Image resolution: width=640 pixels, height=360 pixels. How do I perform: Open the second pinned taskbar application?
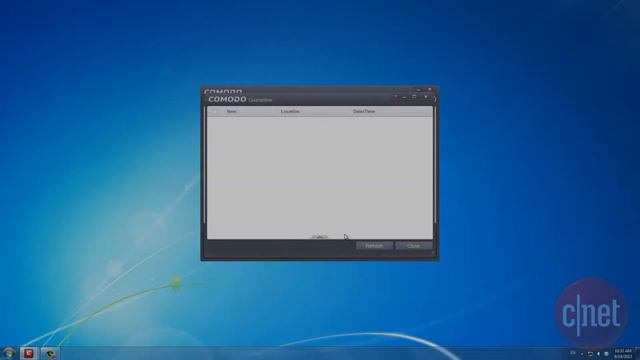coord(50,353)
